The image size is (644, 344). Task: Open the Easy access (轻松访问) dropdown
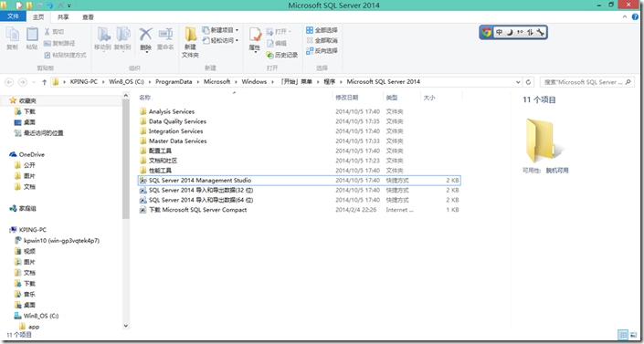coord(220,41)
